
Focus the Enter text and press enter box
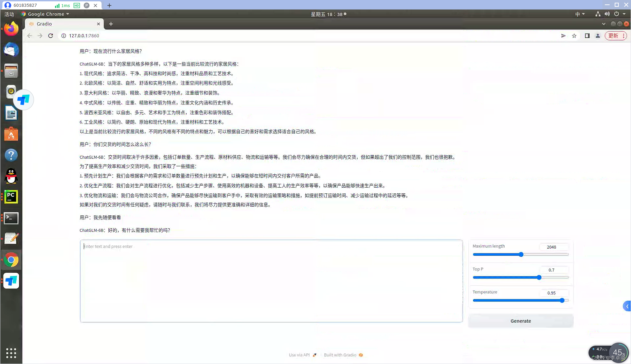tap(271, 281)
